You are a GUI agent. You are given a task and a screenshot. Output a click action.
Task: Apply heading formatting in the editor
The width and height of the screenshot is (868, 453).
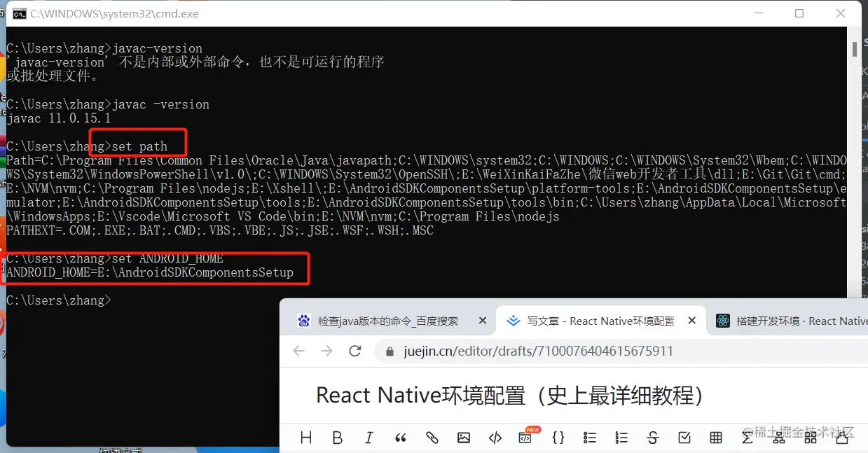[x=305, y=437]
